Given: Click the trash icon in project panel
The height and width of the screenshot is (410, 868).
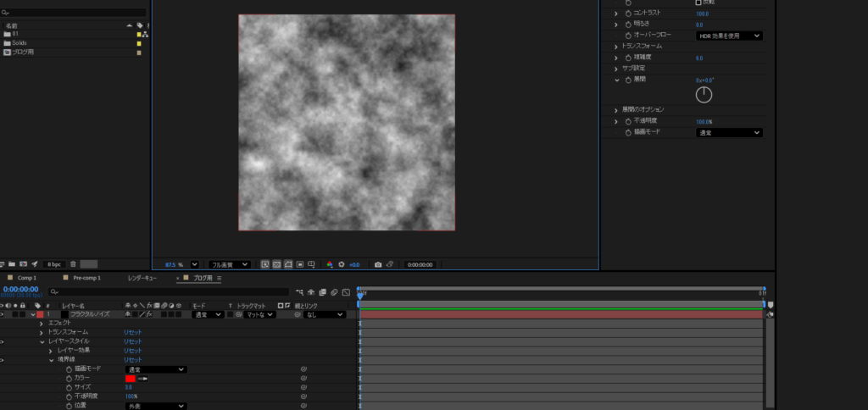Looking at the screenshot, I should [x=73, y=264].
